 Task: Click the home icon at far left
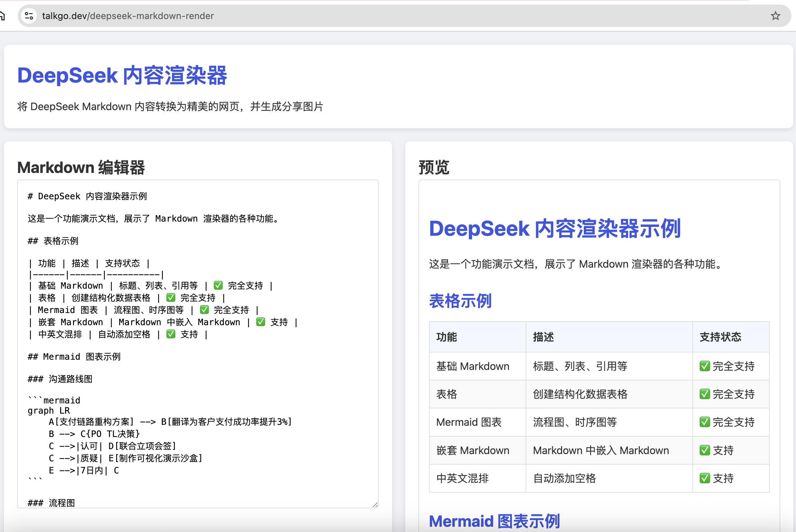click(2, 16)
